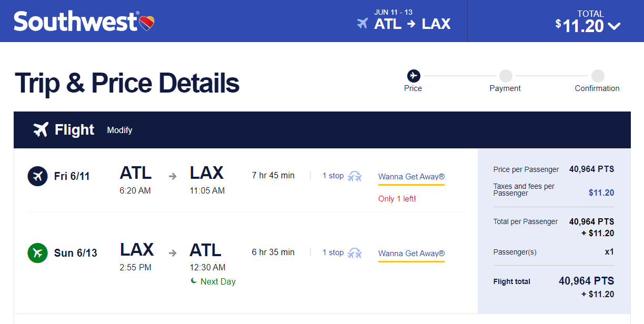Open 1 stop details for return flight
This screenshot has width=644, height=324.
pyautogui.click(x=333, y=252)
